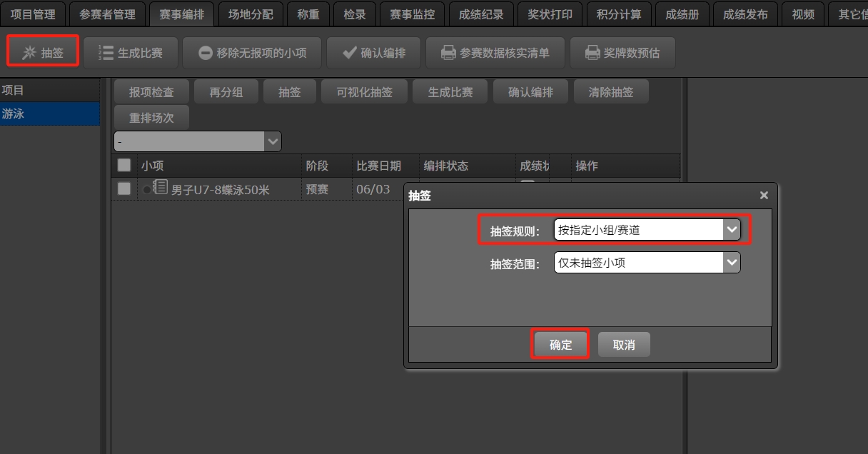This screenshot has height=454, width=868.
Task: Switch to the 检录 tab
Action: click(355, 14)
